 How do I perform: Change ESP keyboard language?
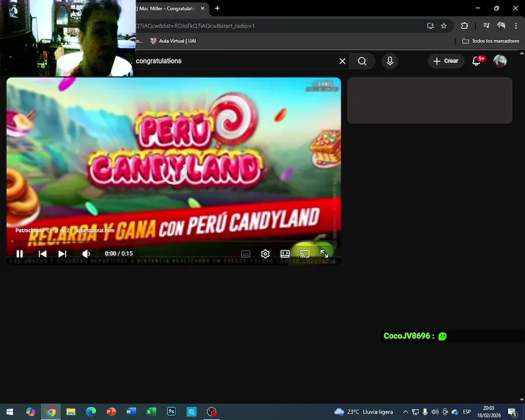tap(467, 412)
